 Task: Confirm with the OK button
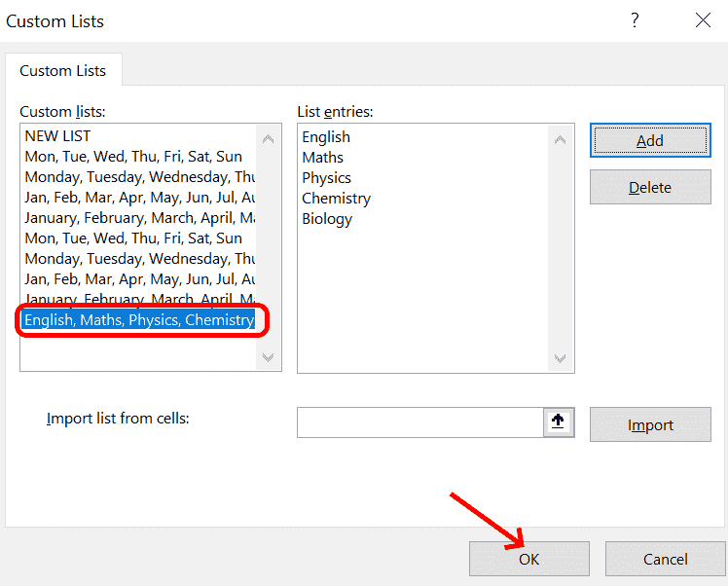[x=528, y=559]
